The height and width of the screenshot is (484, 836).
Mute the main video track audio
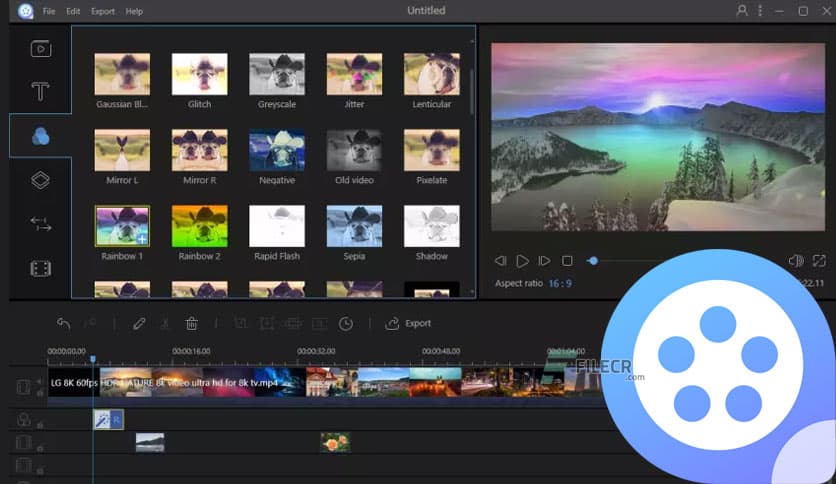pos(39,382)
